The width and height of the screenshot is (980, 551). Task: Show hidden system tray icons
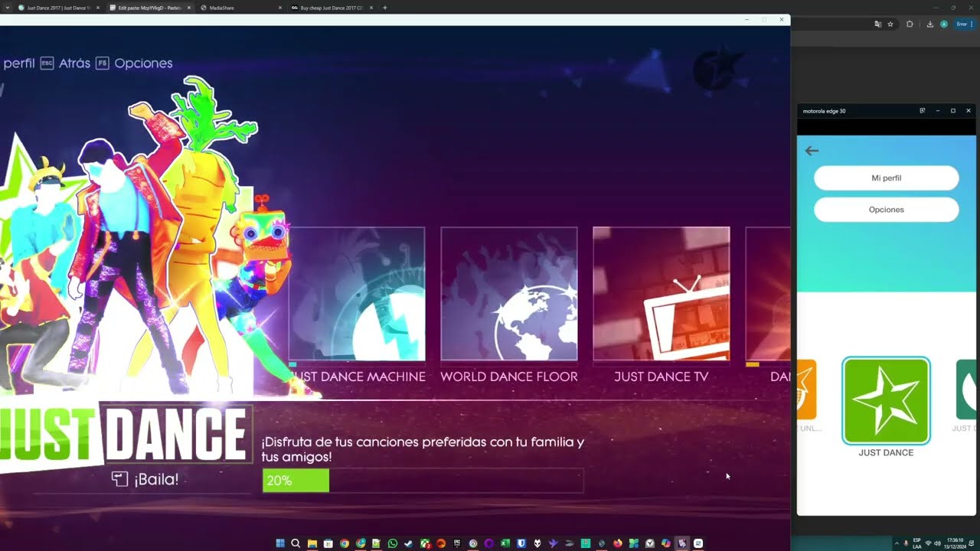(x=897, y=543)
